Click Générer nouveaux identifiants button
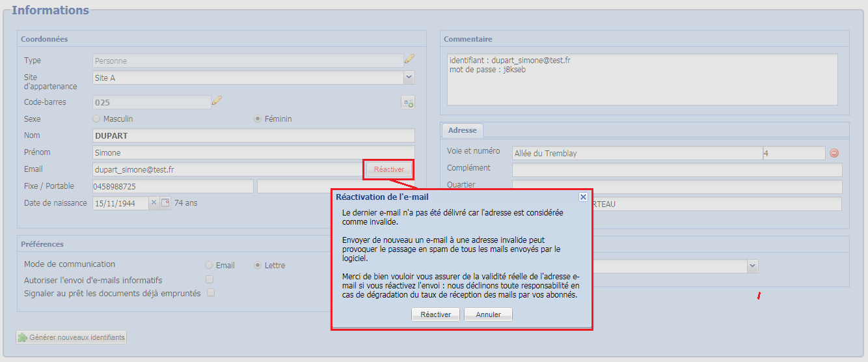Screen dimensions: 868x362 coord(72,337)
